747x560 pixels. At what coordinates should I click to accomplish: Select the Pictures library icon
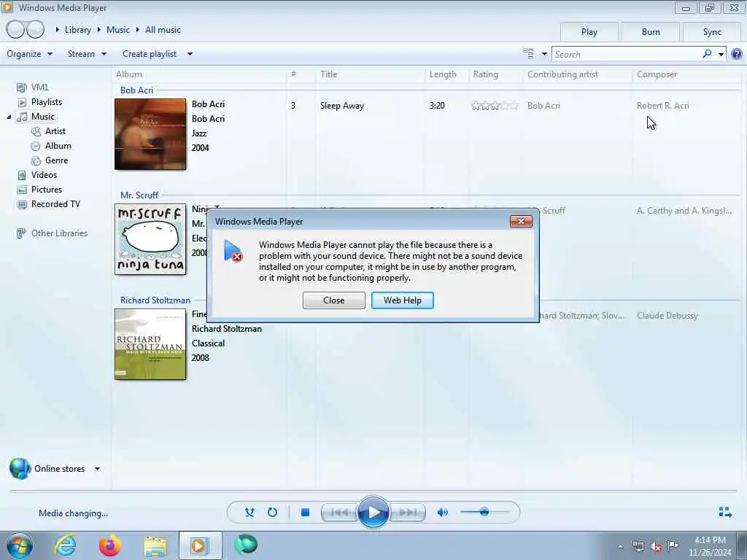tap(21, 190)
